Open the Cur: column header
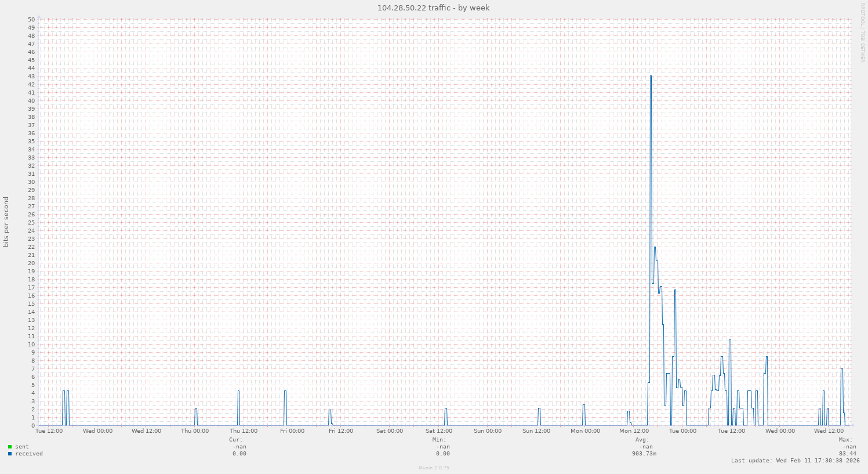Viewport: 868px width, 474px height. click(234, 439)
